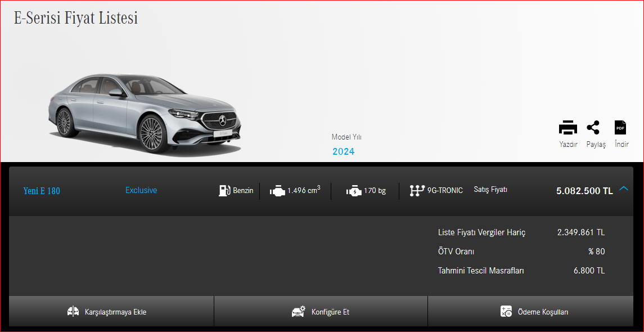Click the % 80 tax rate value
This screenshot has width=644, height=332.
596,252
